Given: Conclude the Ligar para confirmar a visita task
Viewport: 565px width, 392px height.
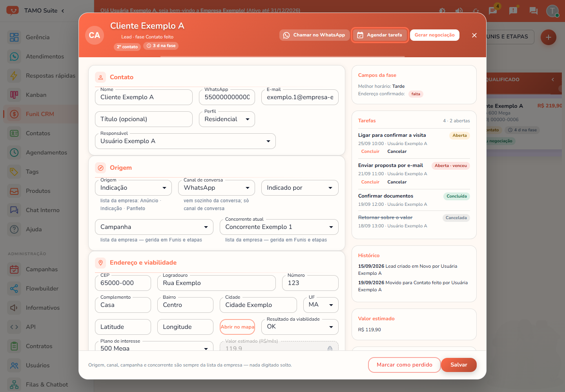Looking at the screenshot, I should [370, 151].
